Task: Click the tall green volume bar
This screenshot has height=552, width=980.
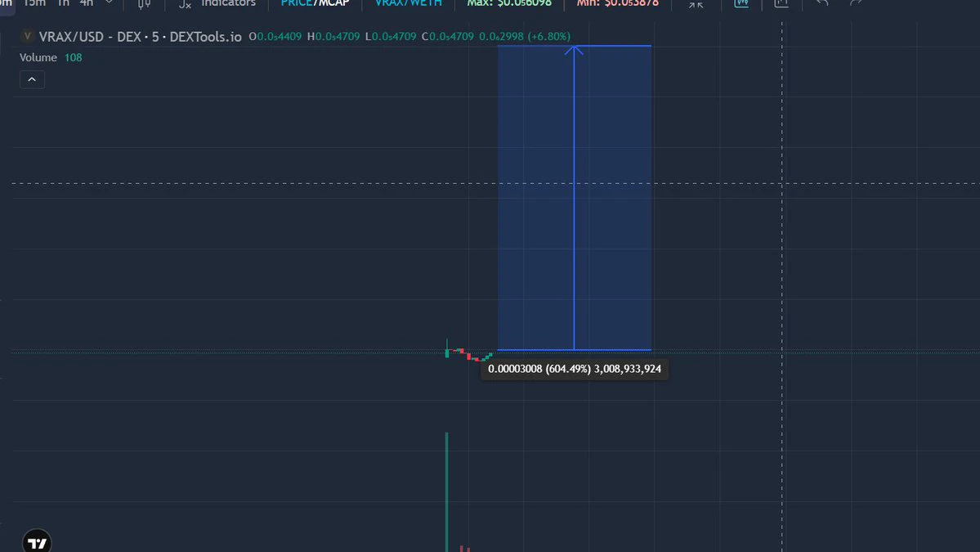Action: [447, 492]
